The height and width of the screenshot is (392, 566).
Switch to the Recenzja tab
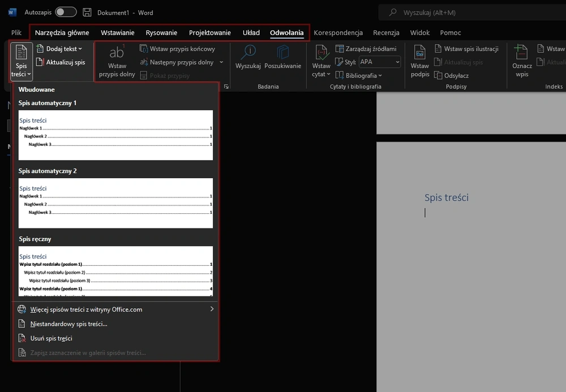coord(386,33)
